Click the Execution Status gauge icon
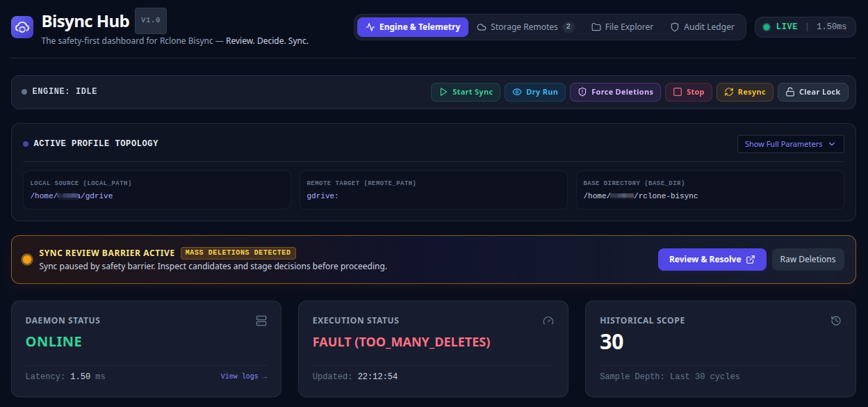The height and width of the screenshot is (407, 868). [548, 321]
